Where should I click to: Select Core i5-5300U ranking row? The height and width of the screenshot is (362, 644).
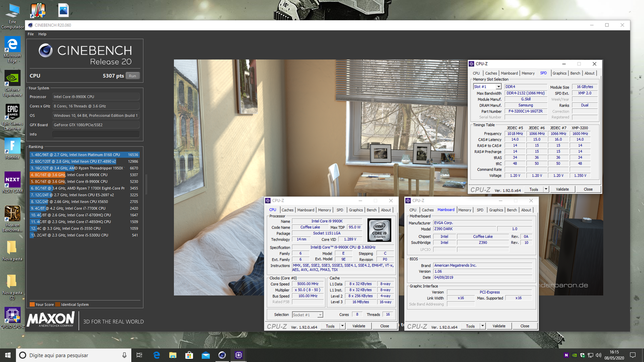pyautogui.click(x=85, y=235)
